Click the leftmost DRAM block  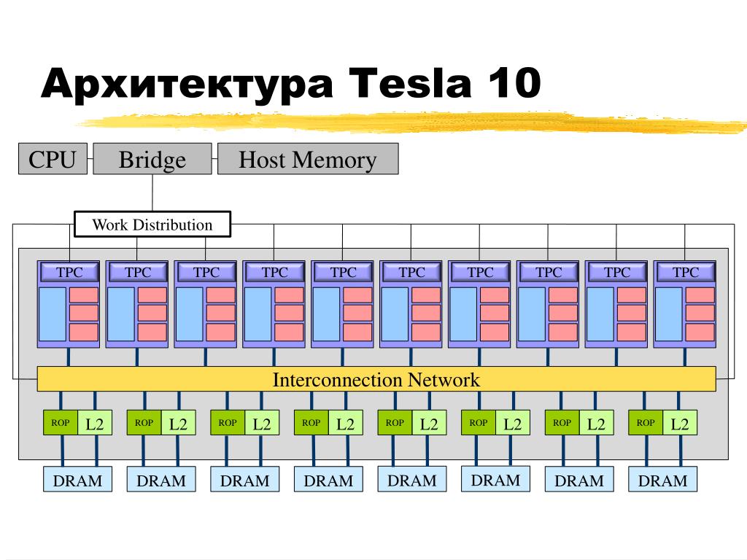click(x=77, y=480)
